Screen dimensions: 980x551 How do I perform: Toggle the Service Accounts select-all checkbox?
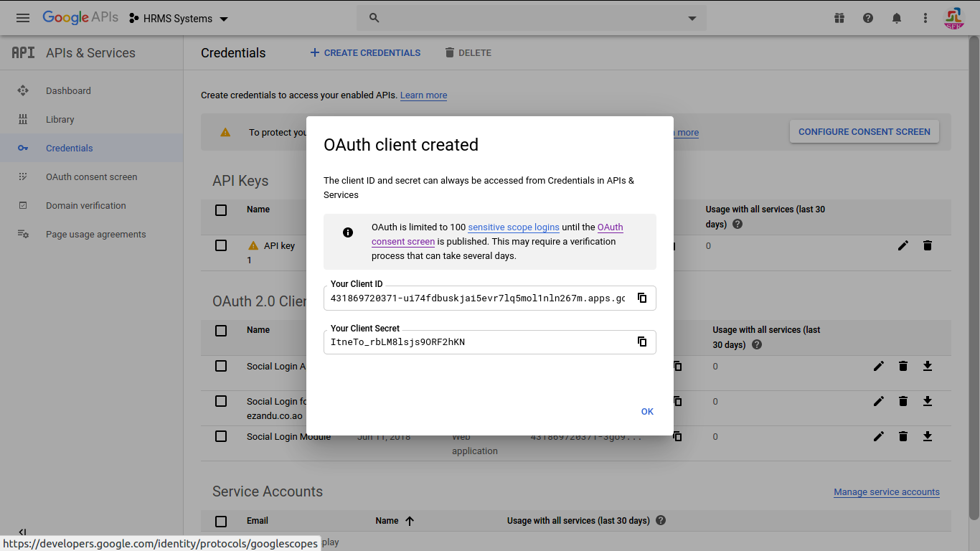221,521
